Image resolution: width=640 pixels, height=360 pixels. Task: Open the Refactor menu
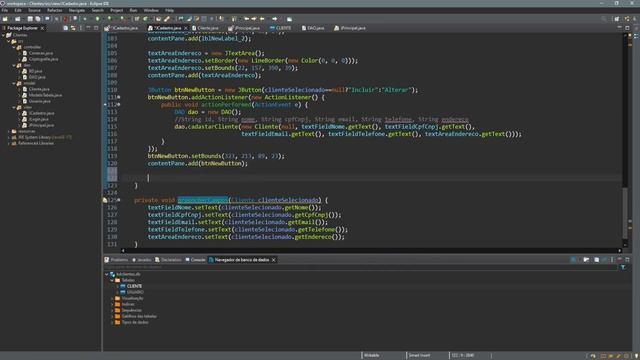click(55, 10)
